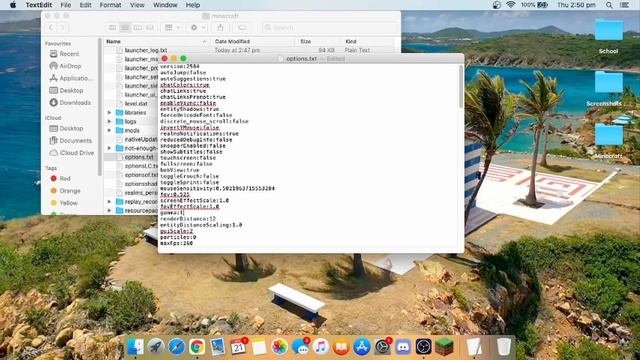Select iCloud Drive in Finder sidebar
Screen dimensions: 640x360
pyautogui.click(x=71, y=153)
